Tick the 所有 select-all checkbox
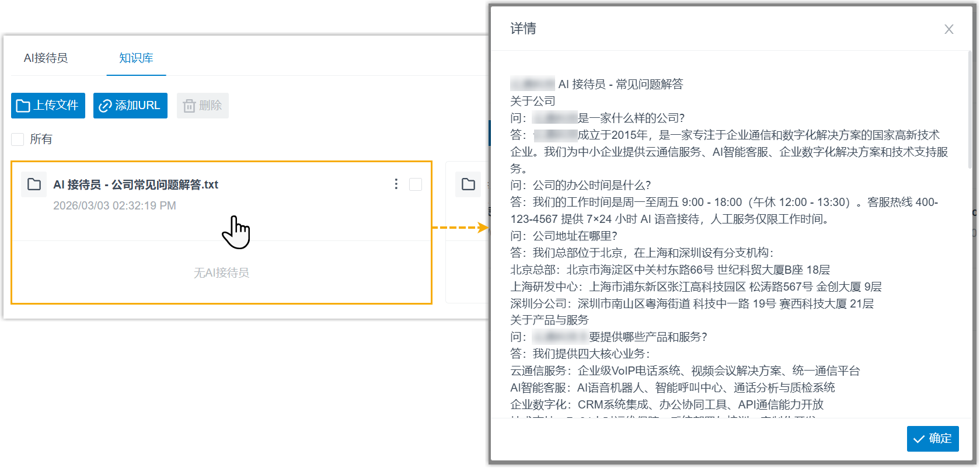This screenshot has width=980, height=468. [18, 139]
